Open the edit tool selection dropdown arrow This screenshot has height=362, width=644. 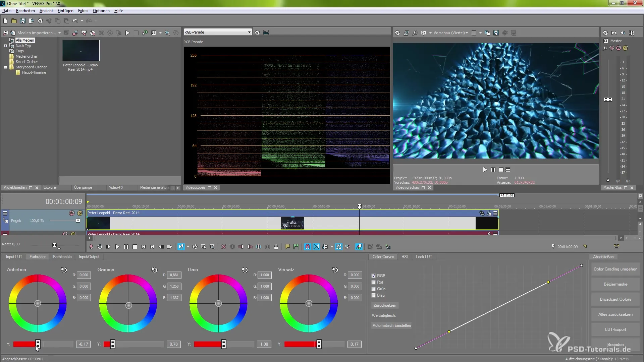tap(188, 247)
